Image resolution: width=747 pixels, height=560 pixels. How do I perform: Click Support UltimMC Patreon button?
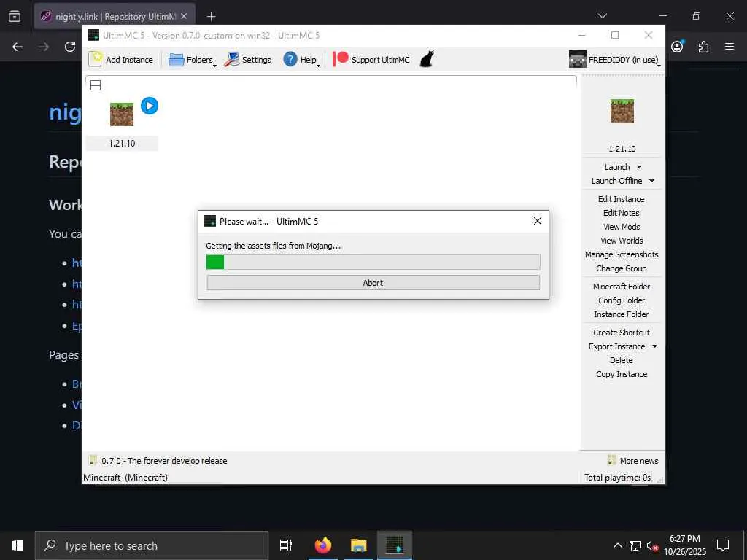click(371, 60)
